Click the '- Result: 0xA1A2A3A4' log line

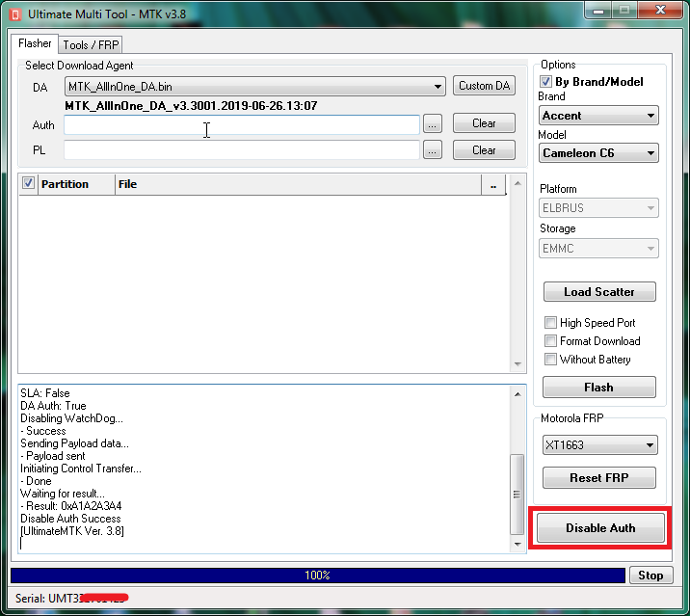[71, 506]
